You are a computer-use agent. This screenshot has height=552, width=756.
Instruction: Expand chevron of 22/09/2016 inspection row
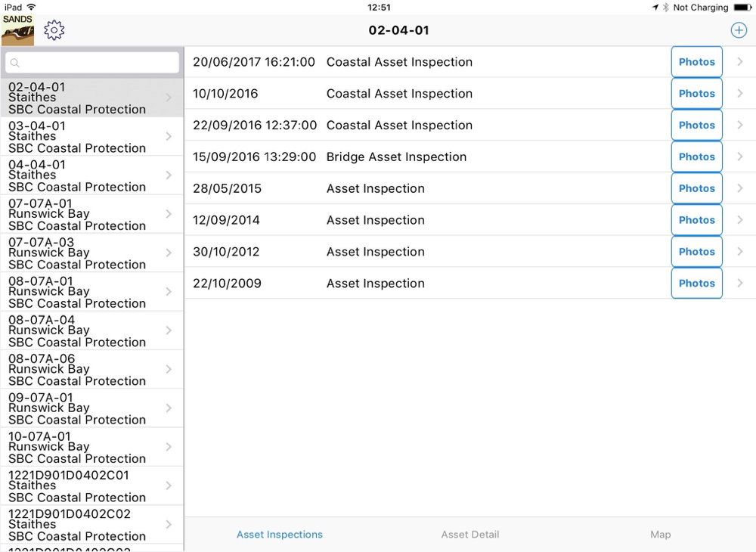click(x=740, y=125)
